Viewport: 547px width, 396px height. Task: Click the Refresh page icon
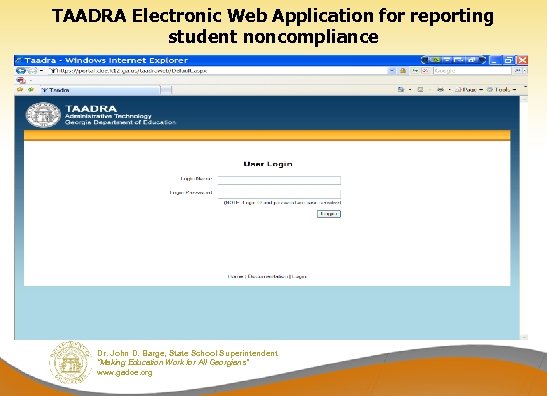click(x=414, y=71)
